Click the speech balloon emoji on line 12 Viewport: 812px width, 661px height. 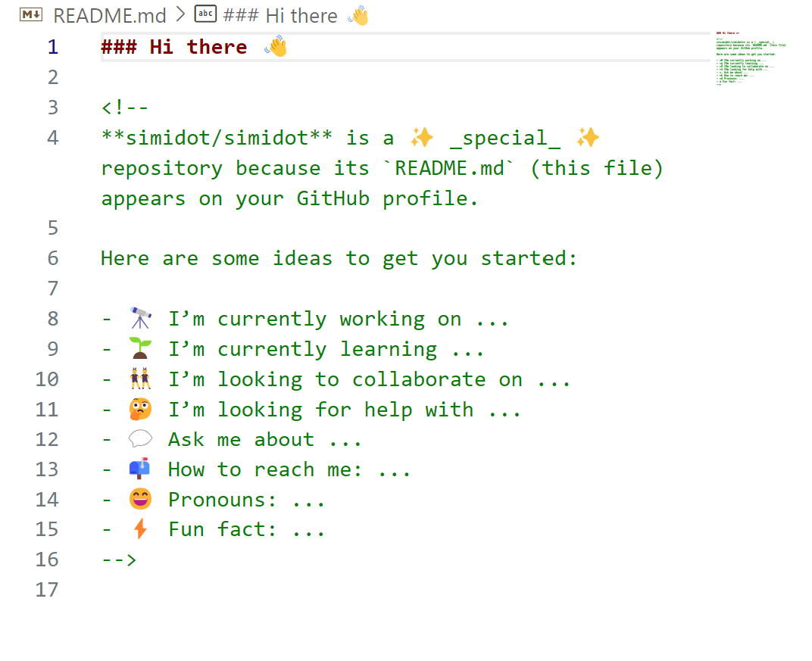coord(139,439)
